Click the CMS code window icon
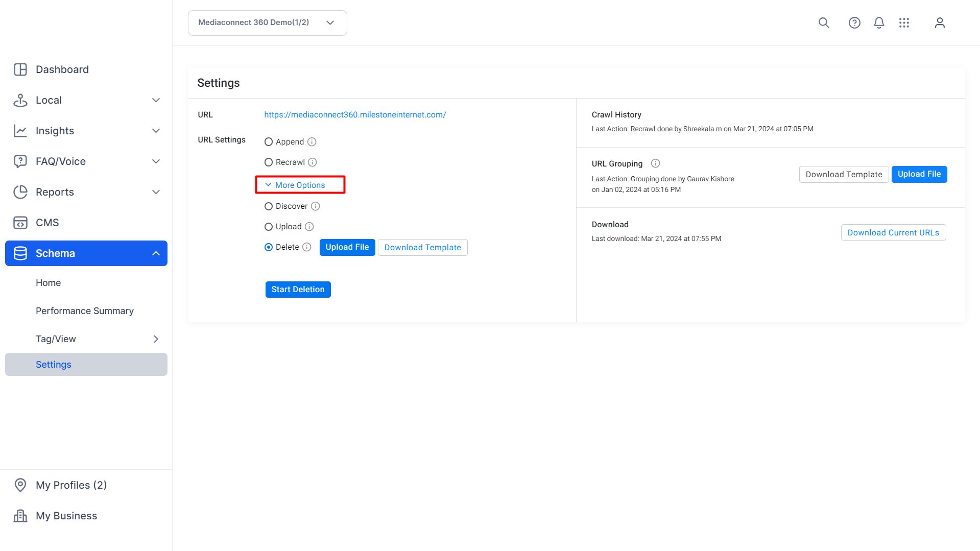 click(20, 223)
